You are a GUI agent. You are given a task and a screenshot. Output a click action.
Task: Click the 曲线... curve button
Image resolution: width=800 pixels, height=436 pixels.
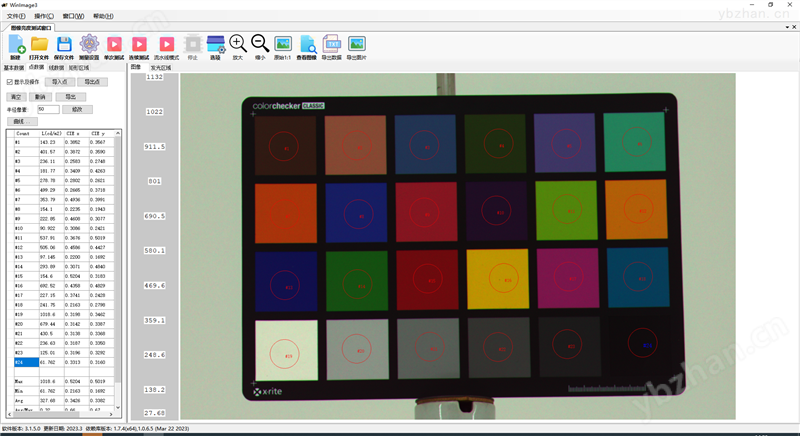[x=22, y=121]
